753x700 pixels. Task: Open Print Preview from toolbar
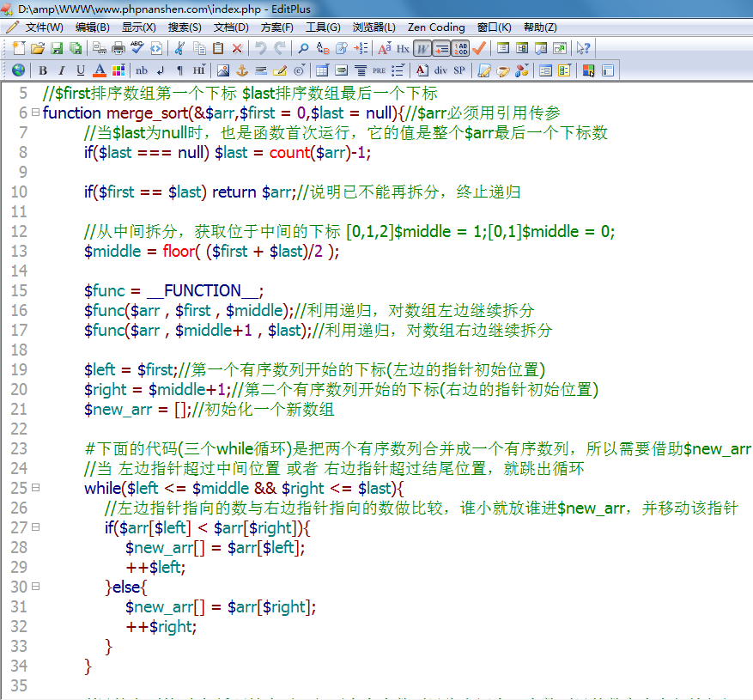pos(100,48)
